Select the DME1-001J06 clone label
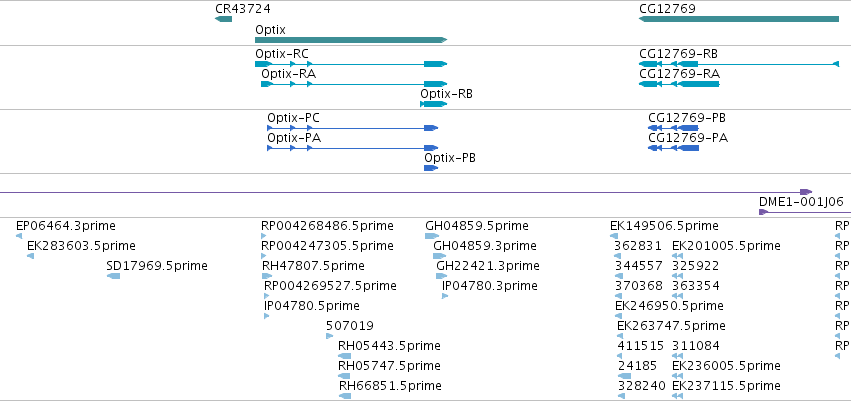This screenshot has width=851, height=401. click(x=801, y=202)
